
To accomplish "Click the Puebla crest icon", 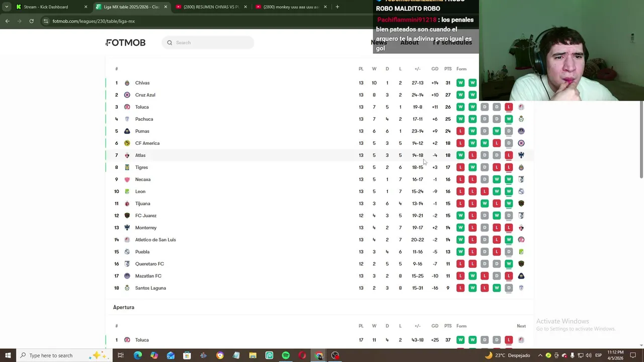I will (x=127, y=252).
